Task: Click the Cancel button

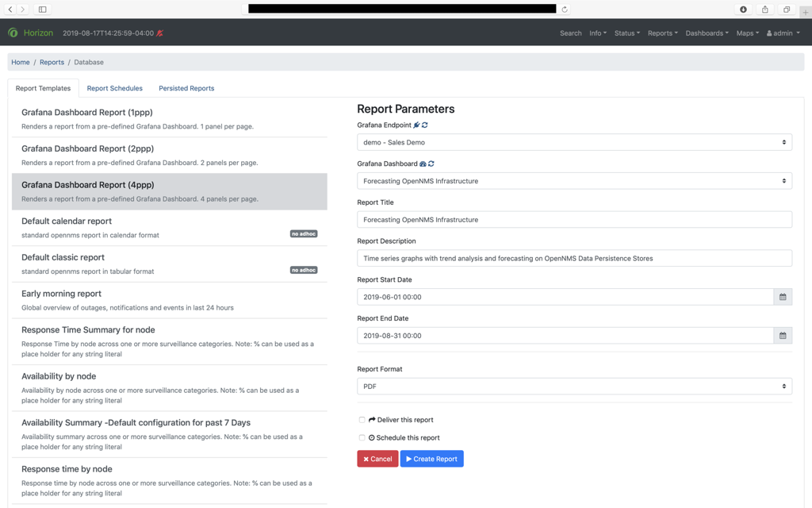Action: pyautogui.click(x=377, y=458)
